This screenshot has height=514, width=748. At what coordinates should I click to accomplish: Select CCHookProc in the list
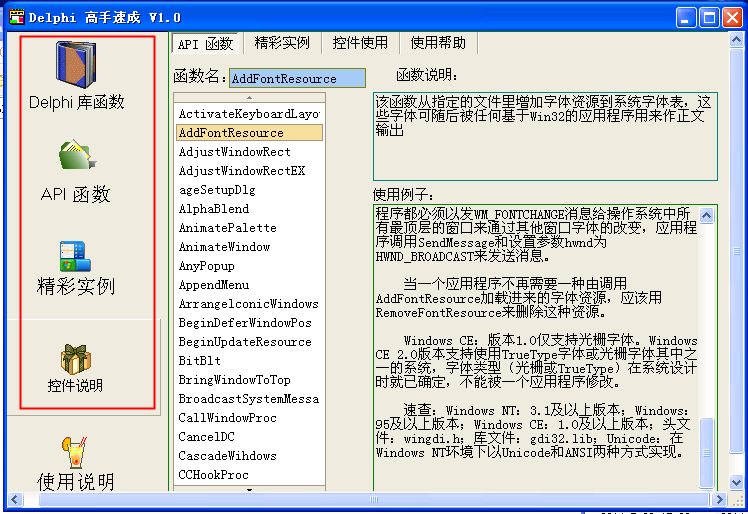tap(249, 475)
